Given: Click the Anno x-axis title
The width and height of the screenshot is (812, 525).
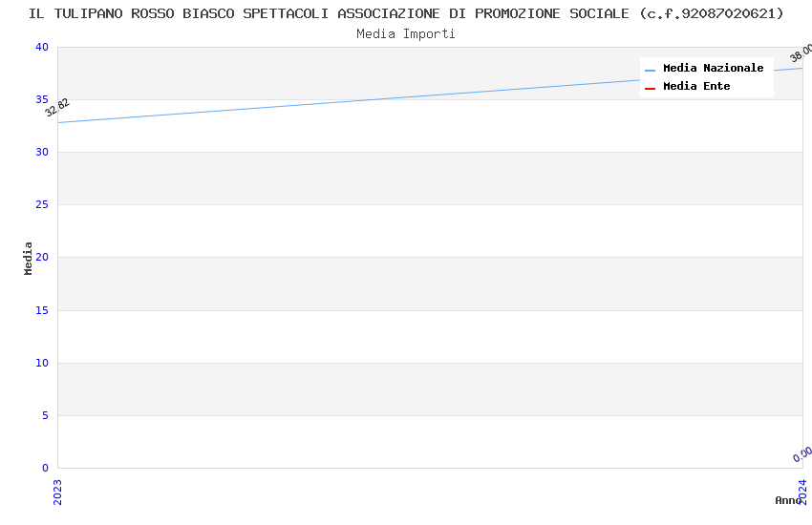Looking at the screenshot, I should click(x=788, y=500).
